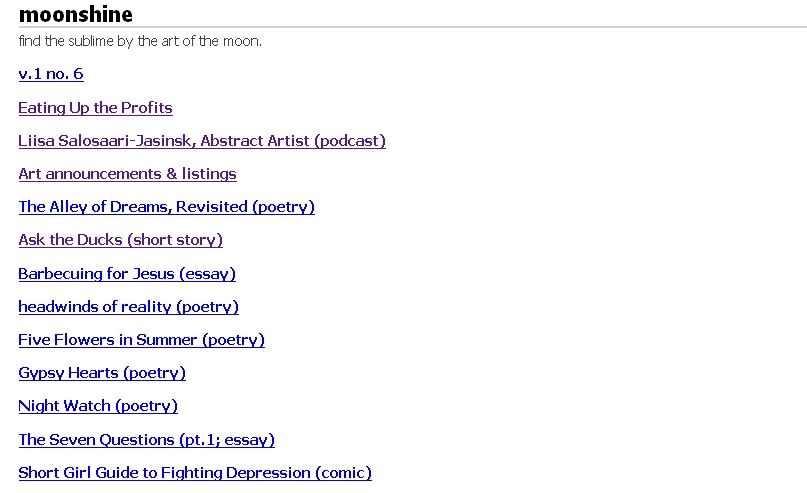The width and height of the screenshot is (807, 493).
Task: Open headwinds of reality poem
Action: (128, 307)
